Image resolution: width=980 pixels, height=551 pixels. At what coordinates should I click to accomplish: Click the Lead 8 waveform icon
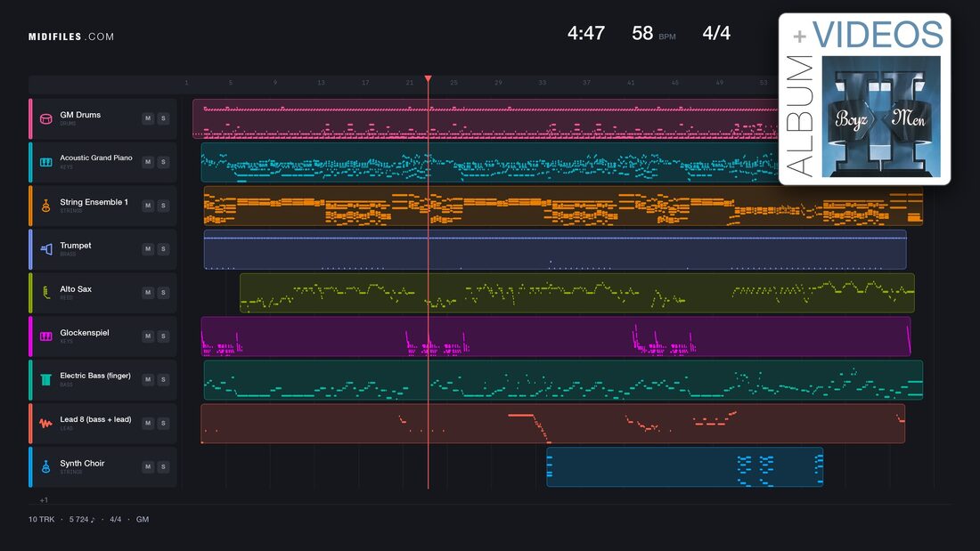(45, 423)
